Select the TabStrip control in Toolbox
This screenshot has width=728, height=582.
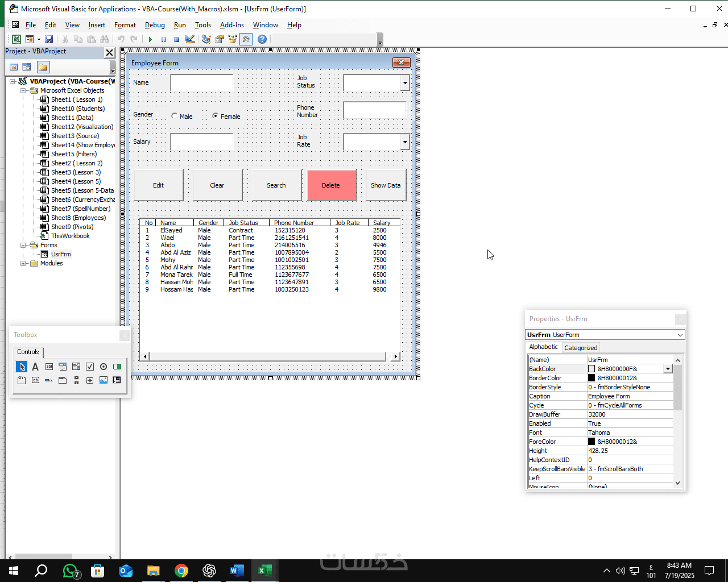(49, 380)
